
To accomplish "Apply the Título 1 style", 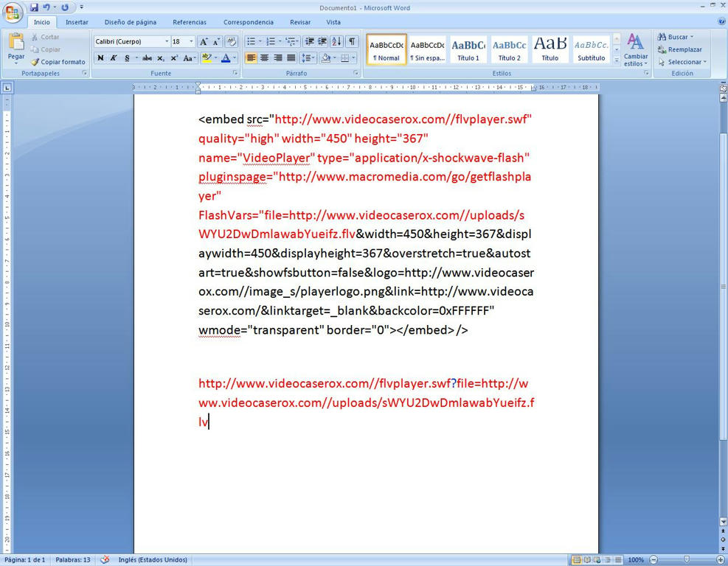I will [468, 49].
